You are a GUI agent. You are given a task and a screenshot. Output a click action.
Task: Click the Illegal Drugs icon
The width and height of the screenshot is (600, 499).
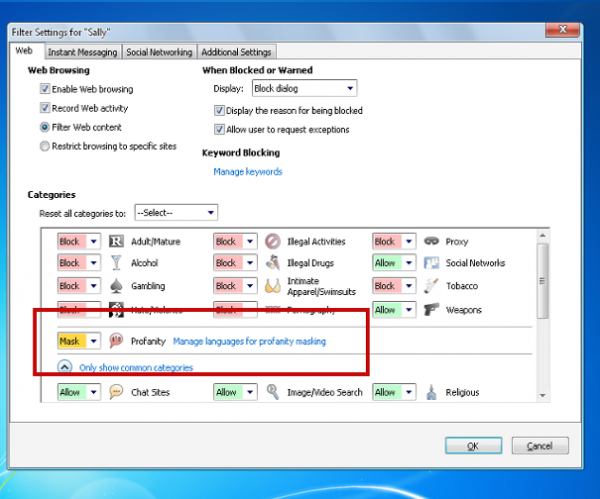tap(272, 263)
